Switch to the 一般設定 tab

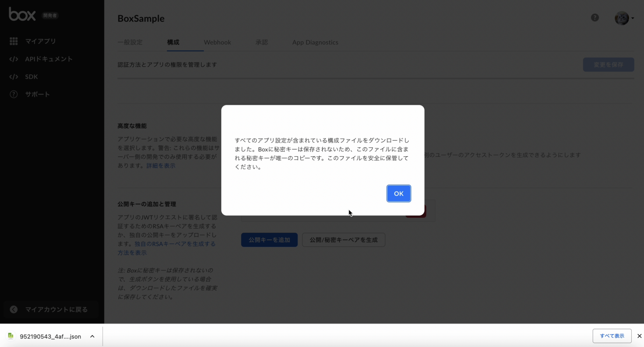(130, 42)
